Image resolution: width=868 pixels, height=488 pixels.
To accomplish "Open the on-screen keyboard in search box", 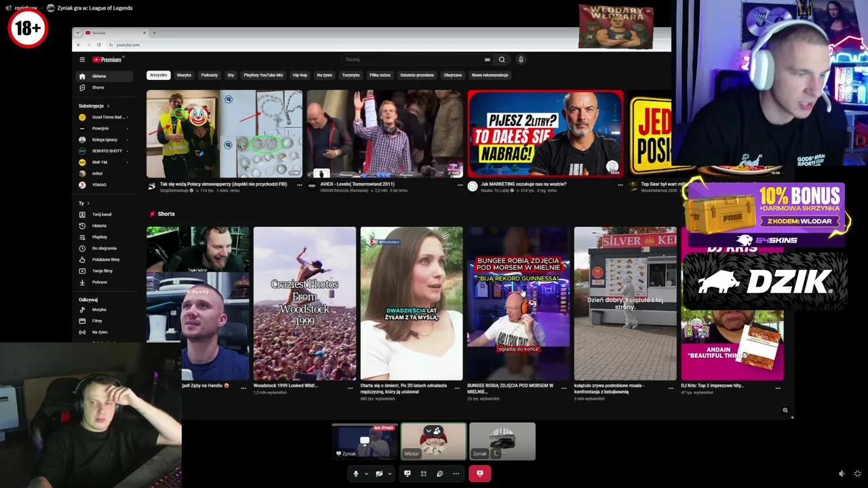I will click(x=487, y=60).
